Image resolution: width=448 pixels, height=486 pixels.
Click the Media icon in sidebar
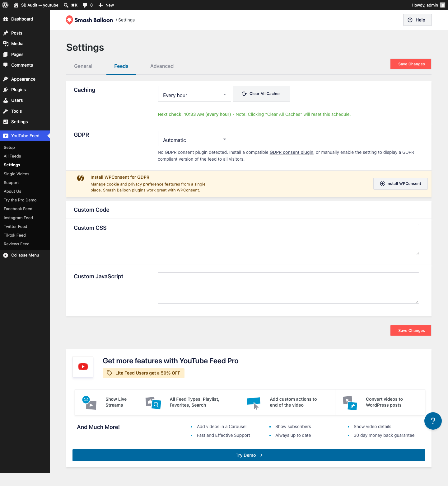[6, 44]
